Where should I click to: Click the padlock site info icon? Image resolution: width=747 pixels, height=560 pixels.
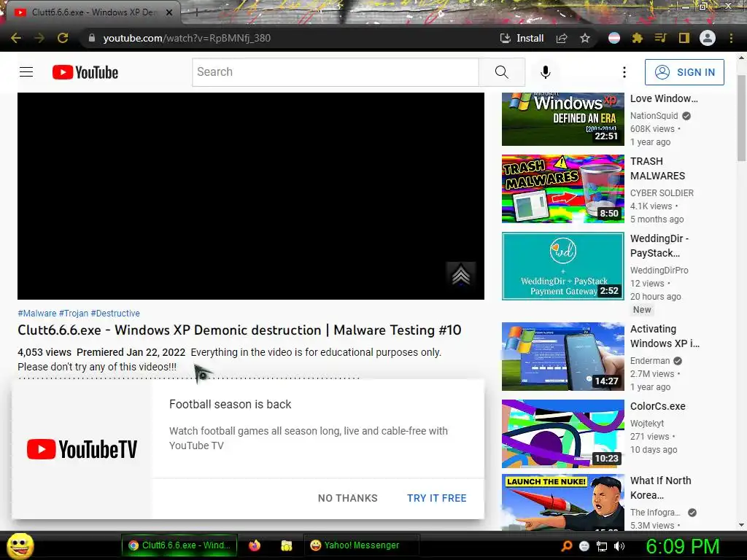(x=92, y=38)
